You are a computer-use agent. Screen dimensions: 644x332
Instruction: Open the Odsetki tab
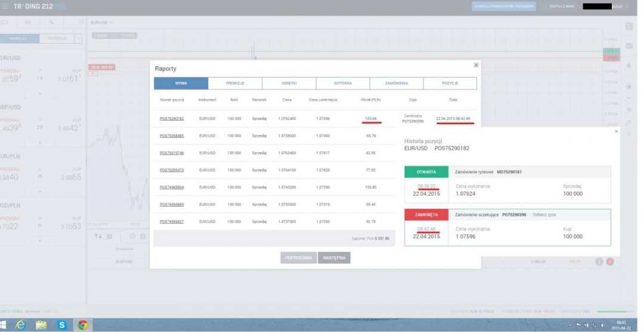(x=289, y=84)
